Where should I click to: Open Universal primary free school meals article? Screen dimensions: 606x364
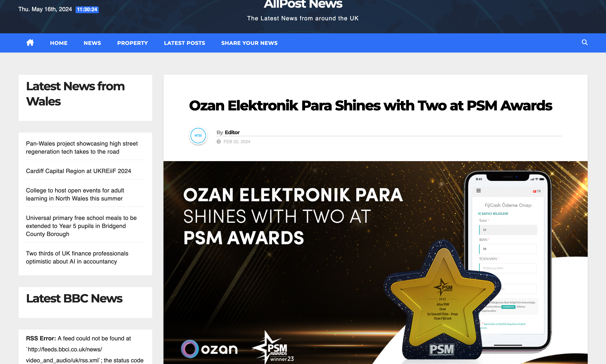81,226
